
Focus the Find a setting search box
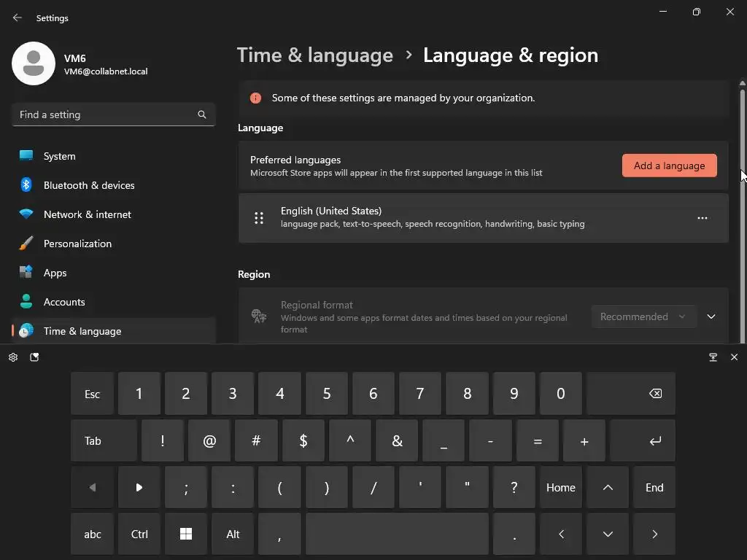point(113,114)
